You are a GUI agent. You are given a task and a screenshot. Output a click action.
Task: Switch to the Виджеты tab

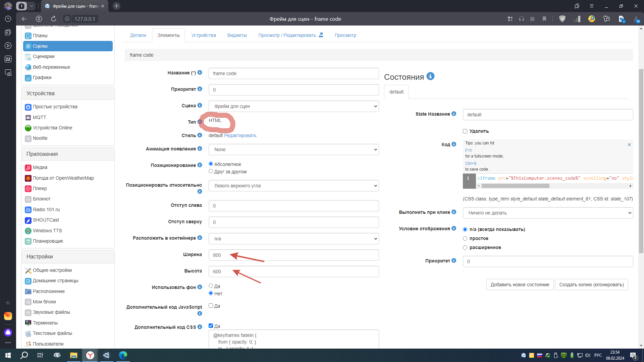[237, 35]
